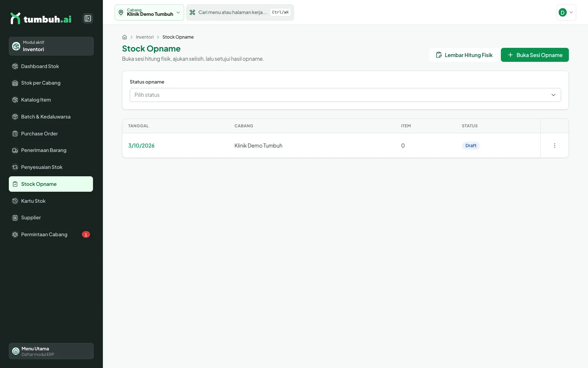This screenshot has height=368, width=588.
Task: Open Kartu Stok page
Action: 51,201
